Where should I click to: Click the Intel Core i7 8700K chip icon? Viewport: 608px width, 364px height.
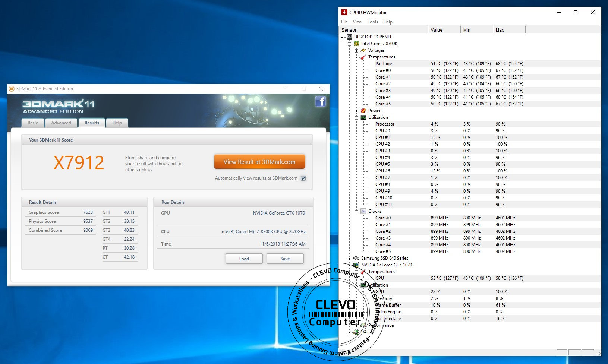[x=356, y=44]
